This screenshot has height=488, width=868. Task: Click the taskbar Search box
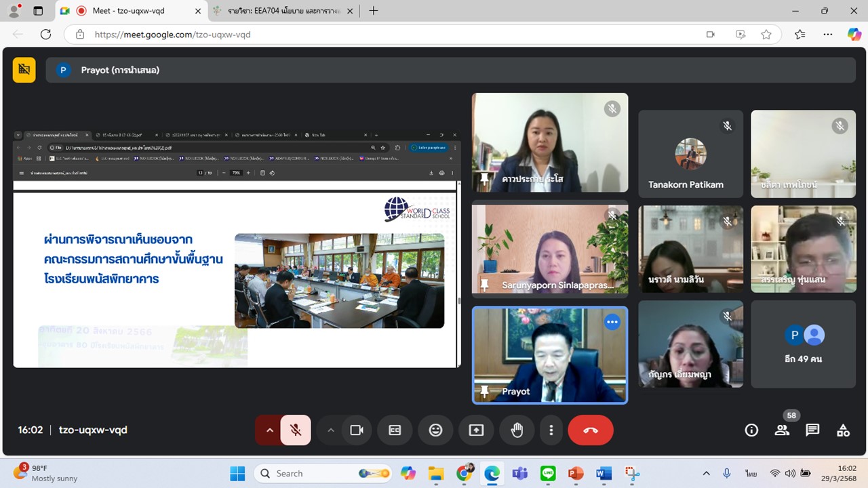(324, 473)
